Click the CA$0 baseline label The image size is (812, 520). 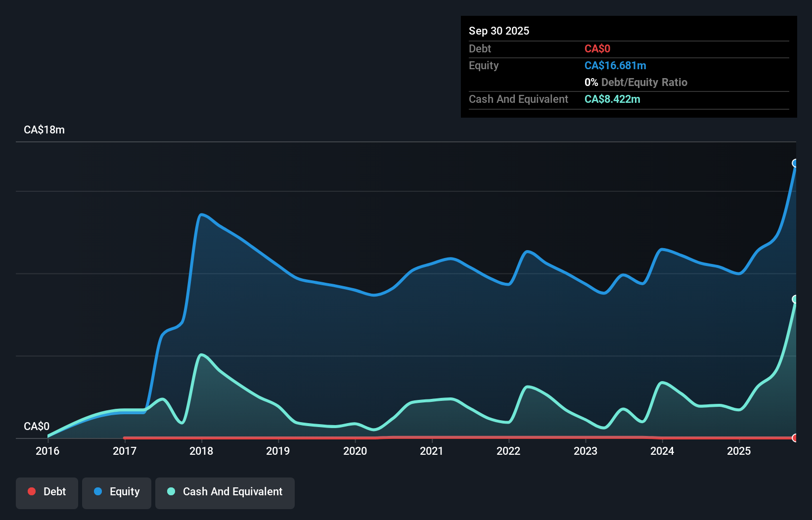tap(37, 426)
